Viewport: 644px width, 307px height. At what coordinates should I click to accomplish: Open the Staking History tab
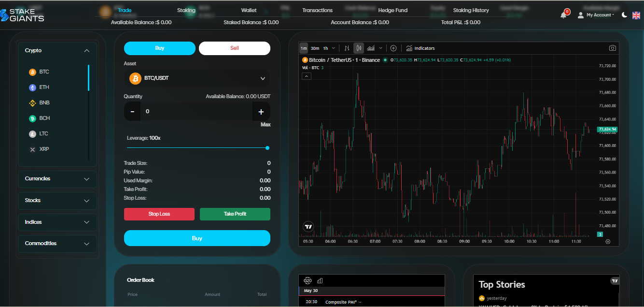coord(471,10)
